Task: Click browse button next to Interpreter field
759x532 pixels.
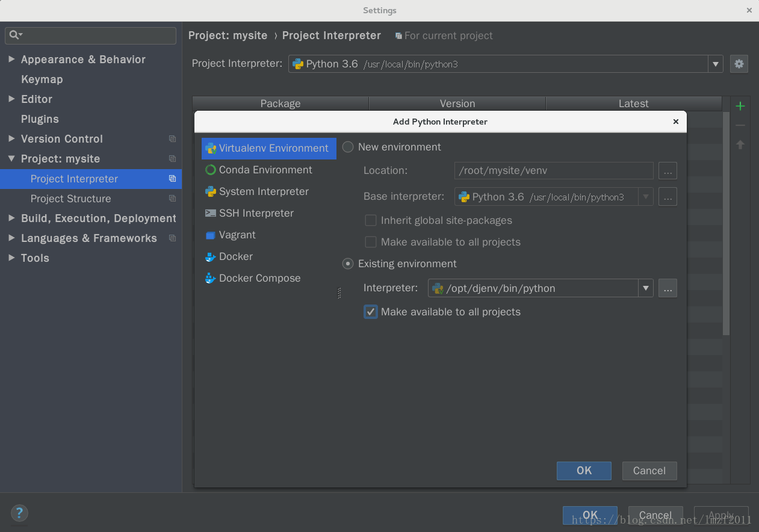Action: 668,288
